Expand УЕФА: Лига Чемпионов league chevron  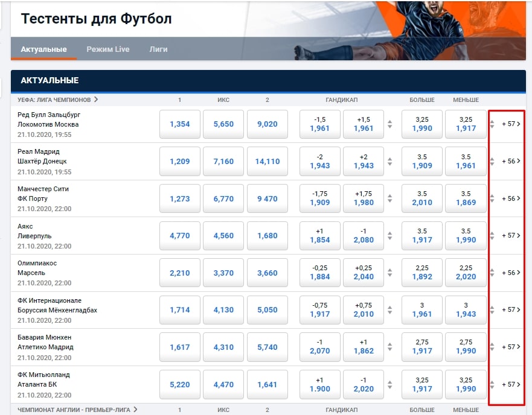(x=96, y=100)
